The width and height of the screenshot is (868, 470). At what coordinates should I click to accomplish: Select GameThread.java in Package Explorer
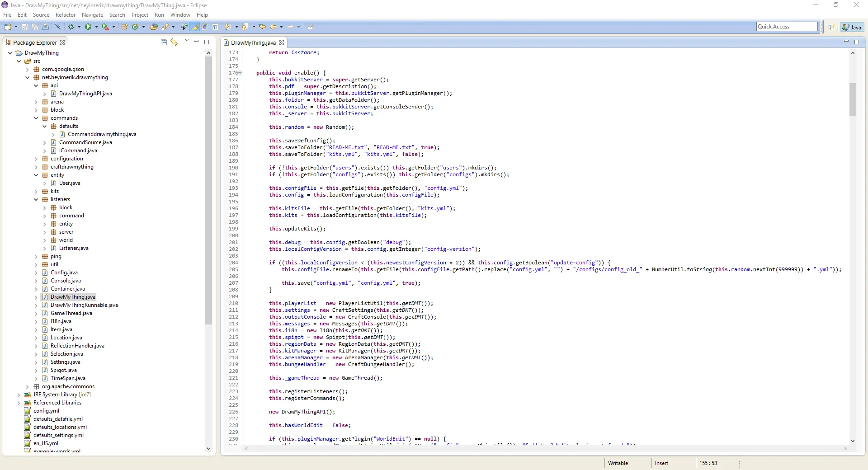[x=71, y=313]
